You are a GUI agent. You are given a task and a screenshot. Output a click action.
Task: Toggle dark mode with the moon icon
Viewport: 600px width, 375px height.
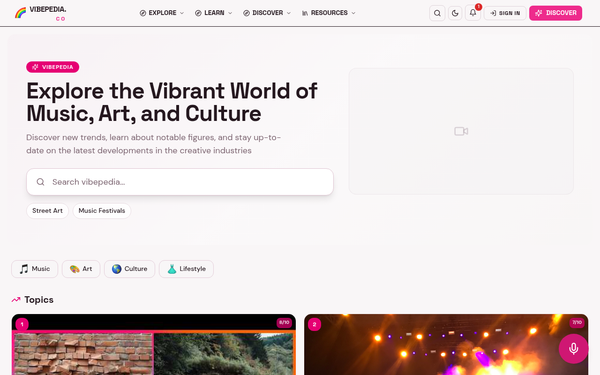[x=455, y=13]
